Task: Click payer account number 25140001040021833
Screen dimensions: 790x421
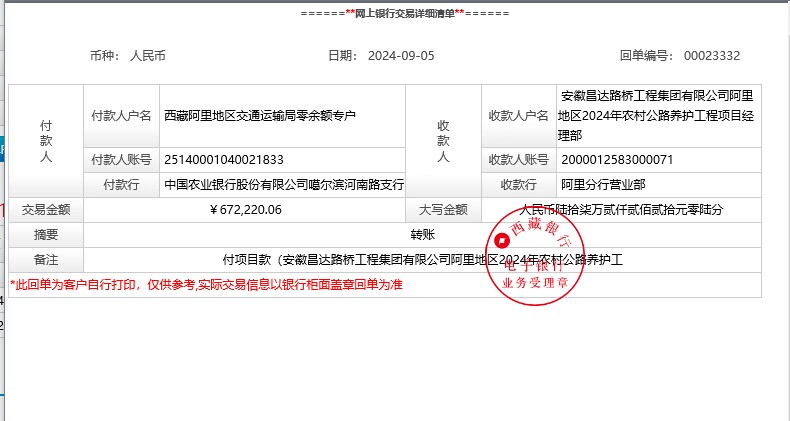Action: (223, 160)
